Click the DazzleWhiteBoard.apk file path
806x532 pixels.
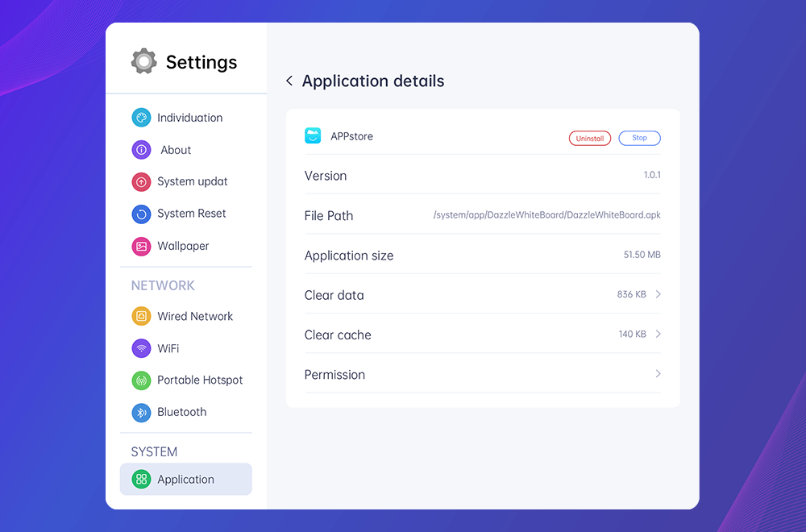547,215
